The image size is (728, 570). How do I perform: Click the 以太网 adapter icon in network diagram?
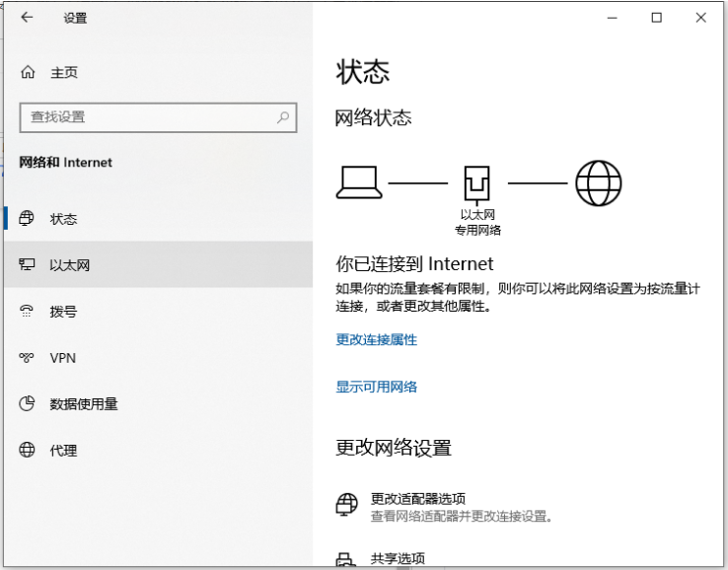477,184
